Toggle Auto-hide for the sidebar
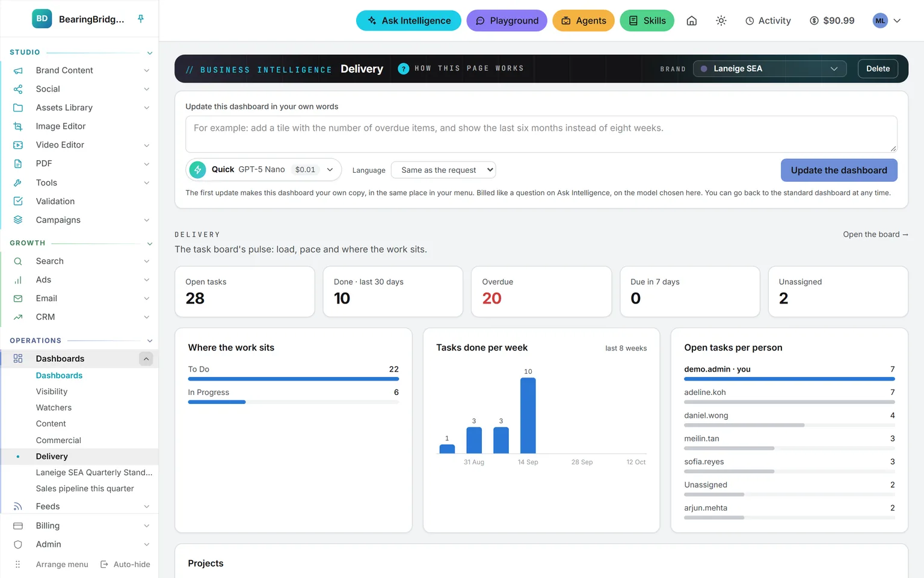Screen dimensions: 924x578 coord(125,564)
